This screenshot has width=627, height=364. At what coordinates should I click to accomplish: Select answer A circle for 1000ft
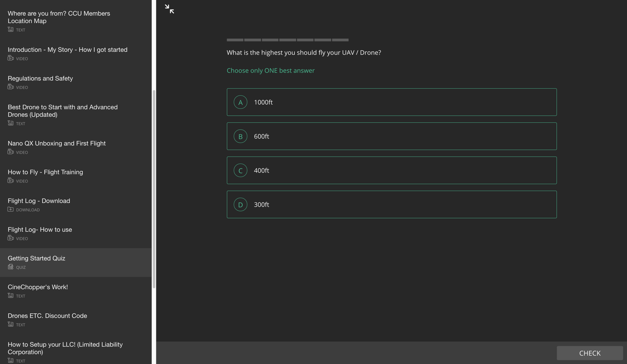point(240,102)
